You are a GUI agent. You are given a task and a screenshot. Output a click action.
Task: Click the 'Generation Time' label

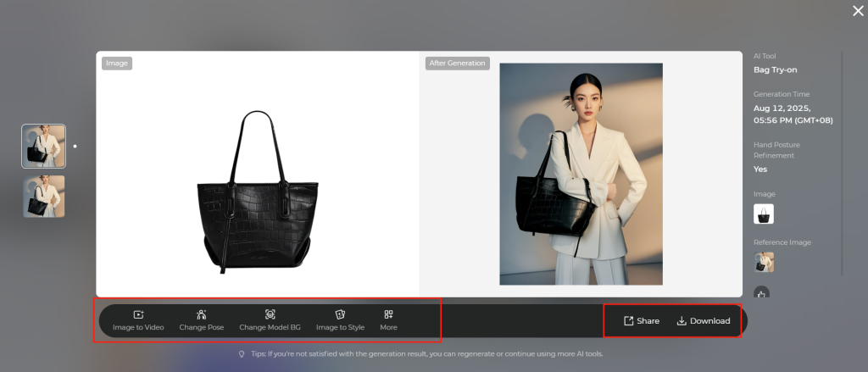click(781, 94)
